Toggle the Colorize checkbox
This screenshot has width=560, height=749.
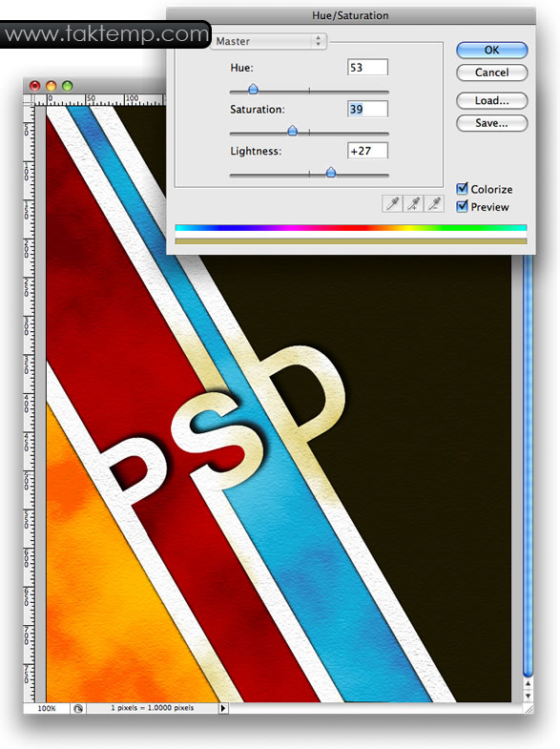[x=462, y=189]
